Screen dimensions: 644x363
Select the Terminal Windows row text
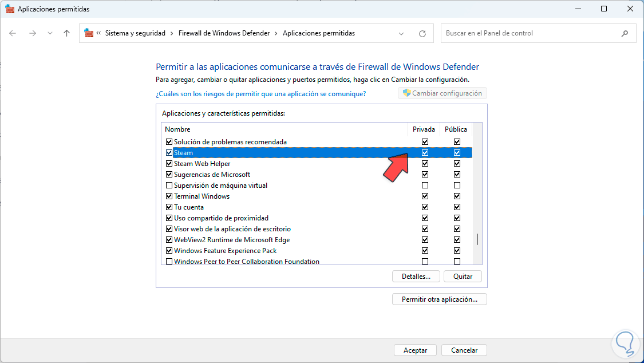click(202, 196)
